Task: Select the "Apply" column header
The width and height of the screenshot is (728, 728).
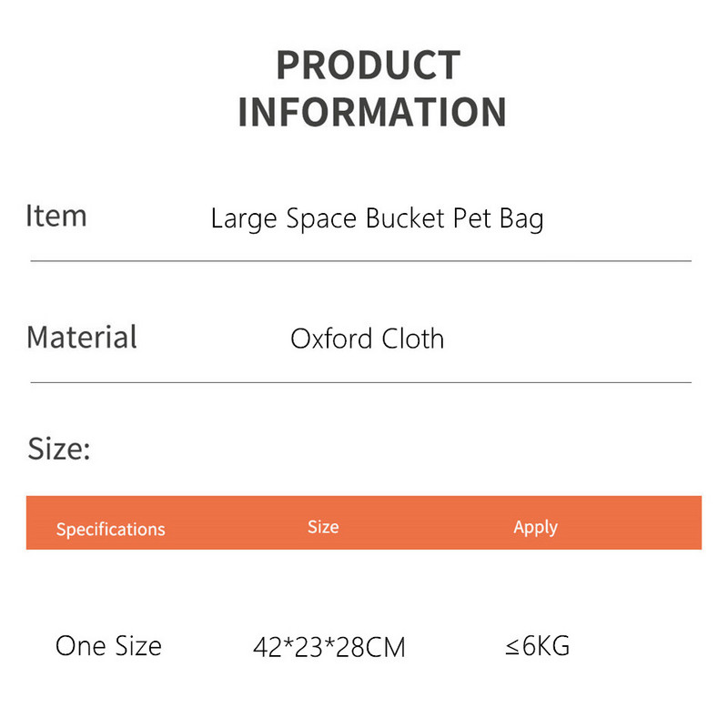Action: point(535,528)
